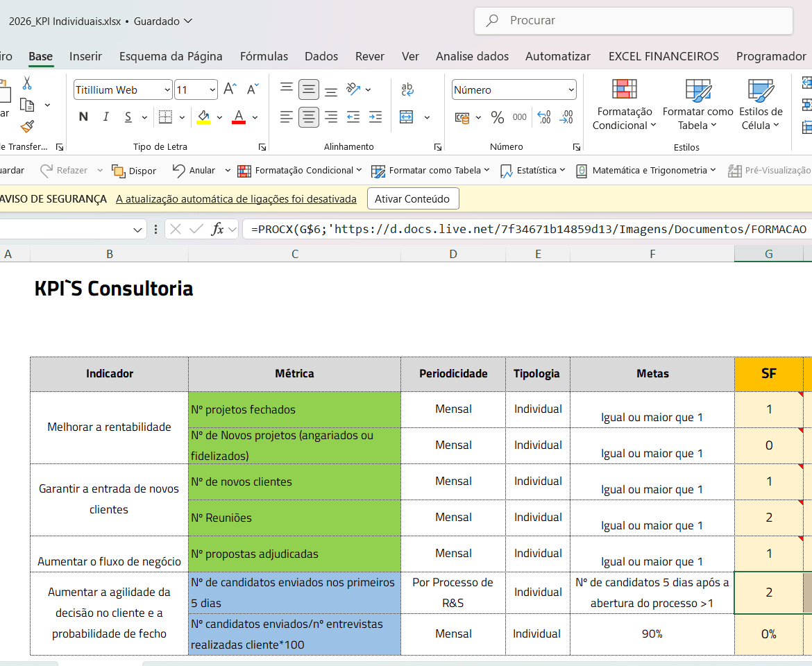
Task: Expand the font color dropdown arrow
Action: click(255, 117)
